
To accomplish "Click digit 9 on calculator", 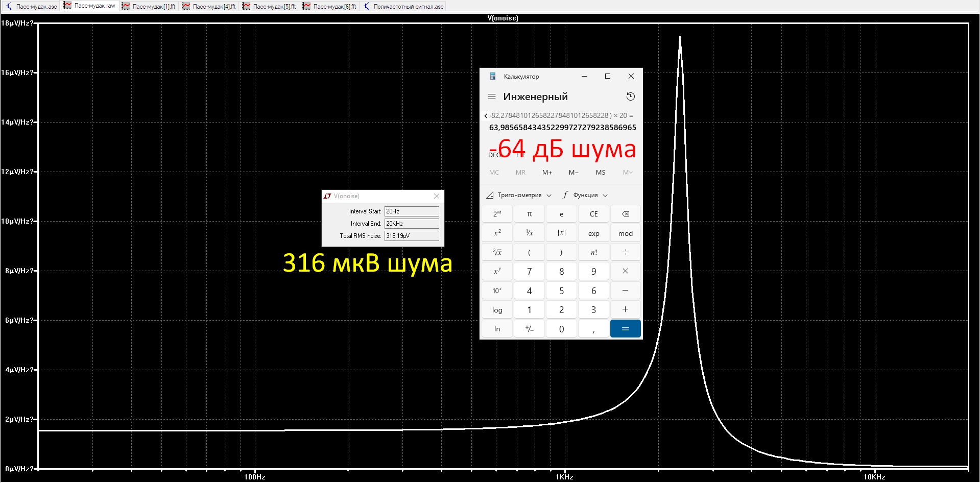I will [x=593, y=272].
